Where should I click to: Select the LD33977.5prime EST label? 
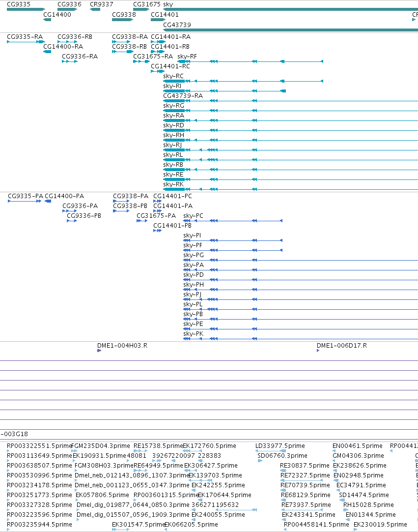point(280,446)
